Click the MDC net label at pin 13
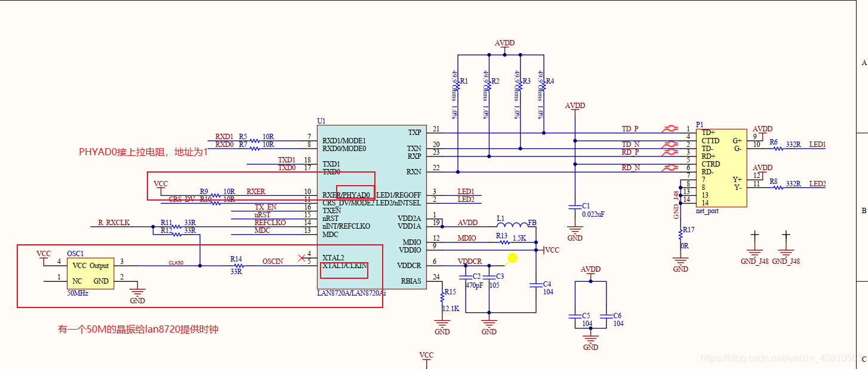 pos(262,230)
